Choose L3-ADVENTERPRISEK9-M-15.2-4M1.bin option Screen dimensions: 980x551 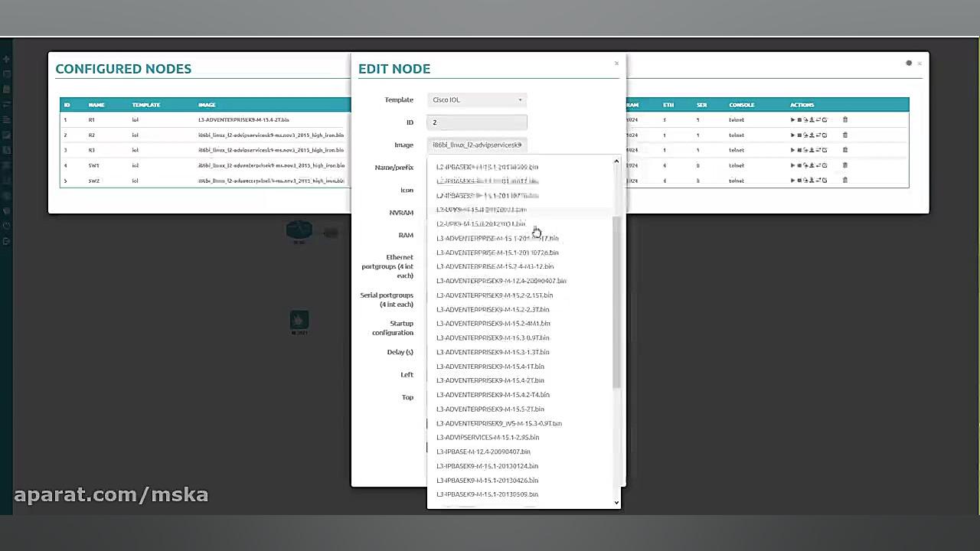click(494, 324)
